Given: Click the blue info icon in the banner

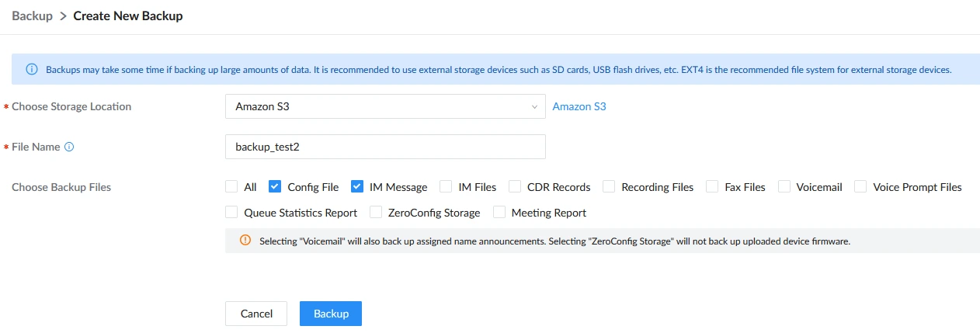Looking at the screenshot, I should click(32, 69).
